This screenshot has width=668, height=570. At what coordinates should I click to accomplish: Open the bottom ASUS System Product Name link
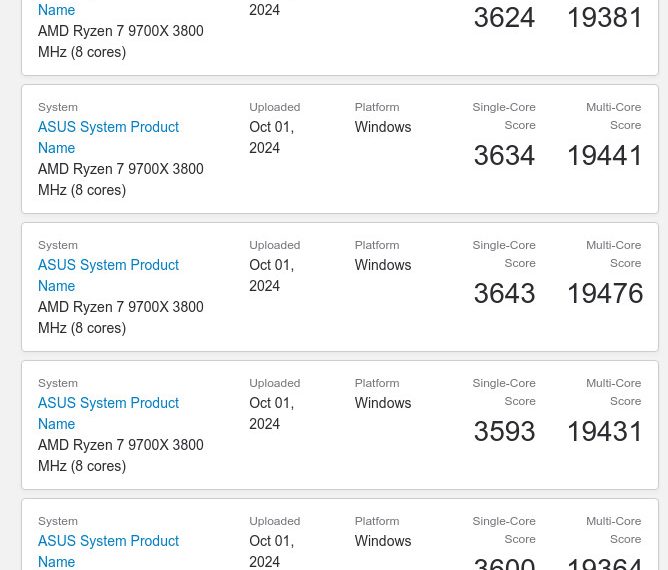pos(108,551)
